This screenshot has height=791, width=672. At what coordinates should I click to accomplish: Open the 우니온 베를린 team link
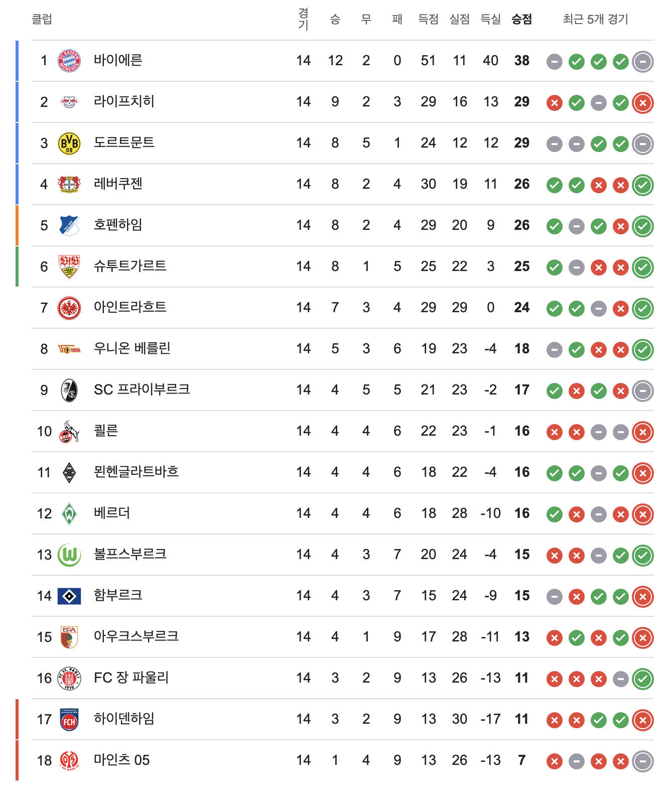tap(132, 349)
